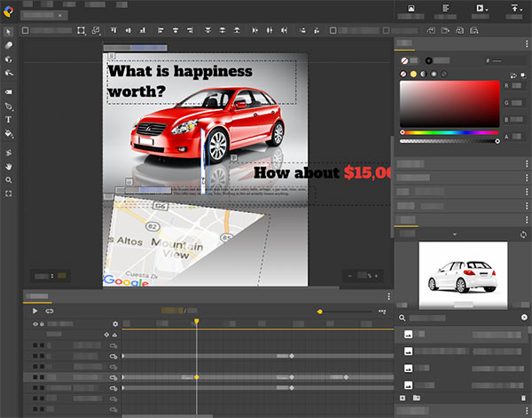
Task: Choose the Tag tool
Action: [9, 91]
